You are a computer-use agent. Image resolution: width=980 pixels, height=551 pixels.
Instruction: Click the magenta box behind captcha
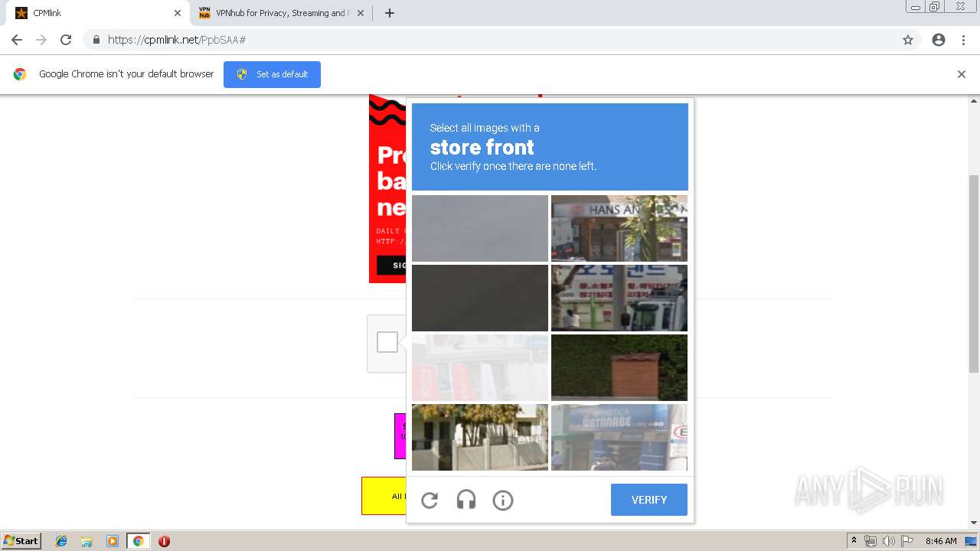400,436
